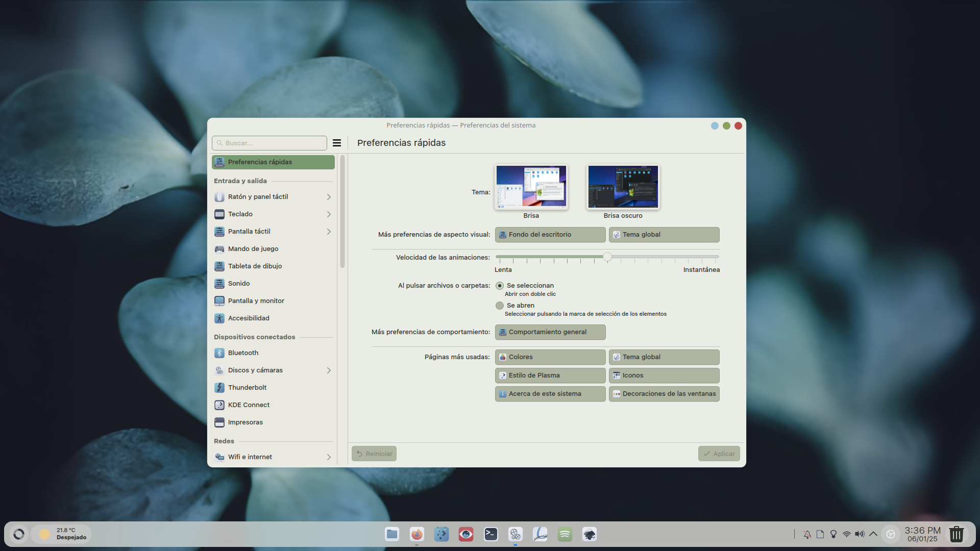Expand hidden system tray icons arrow
This screenshot has width=980, height=551.
coord(873,534)
